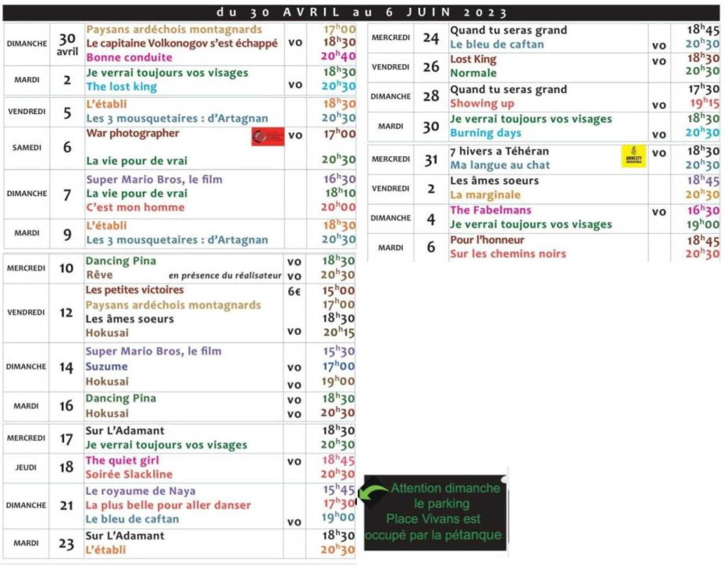Select date number '31'

(x=431, y=160)
